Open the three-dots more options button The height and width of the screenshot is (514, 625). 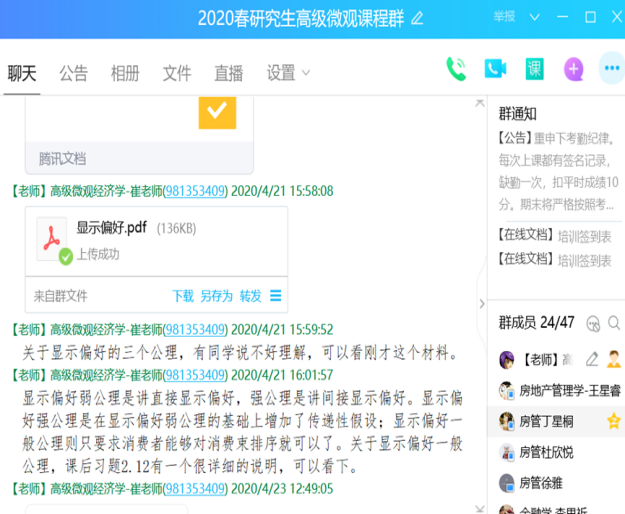point(612,68)
